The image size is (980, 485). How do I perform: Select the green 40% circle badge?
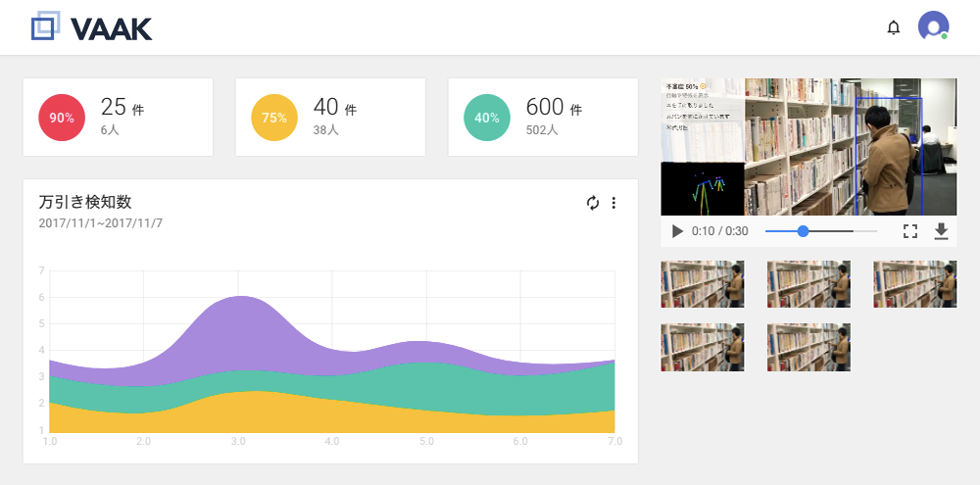click(487, 118)
